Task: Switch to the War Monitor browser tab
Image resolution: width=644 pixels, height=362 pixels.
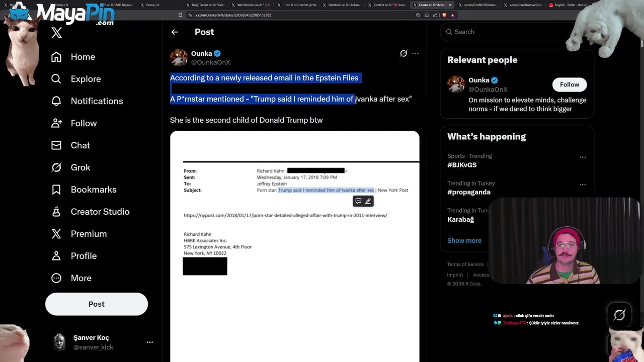Action: (251, 5)
